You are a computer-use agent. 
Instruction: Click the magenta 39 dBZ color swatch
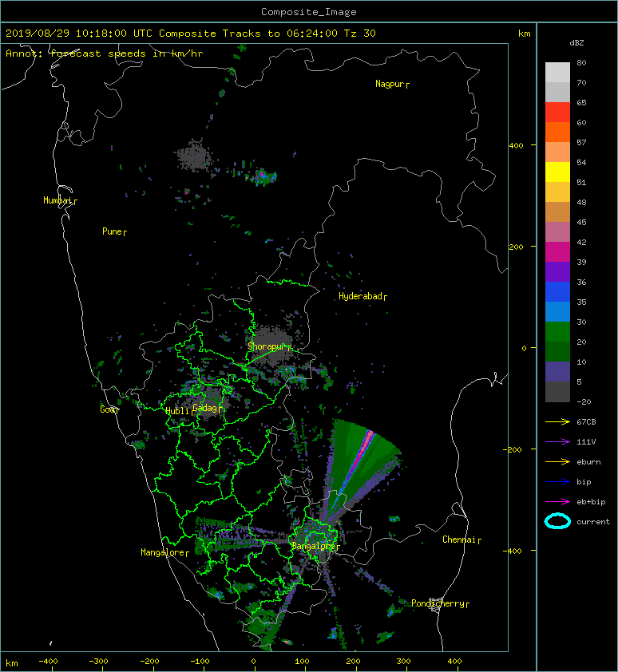[x=557, y=252]
